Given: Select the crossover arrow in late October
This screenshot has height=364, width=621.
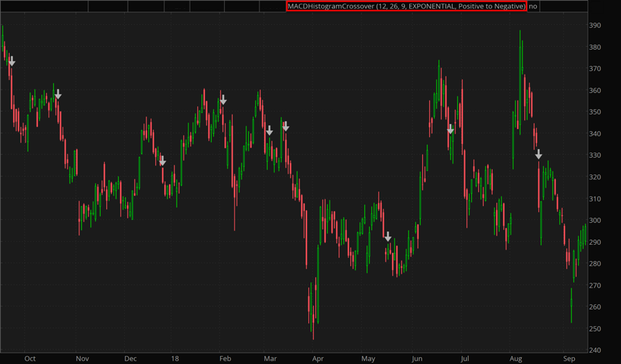Looking at the screenshot, I should coord(58,94).
